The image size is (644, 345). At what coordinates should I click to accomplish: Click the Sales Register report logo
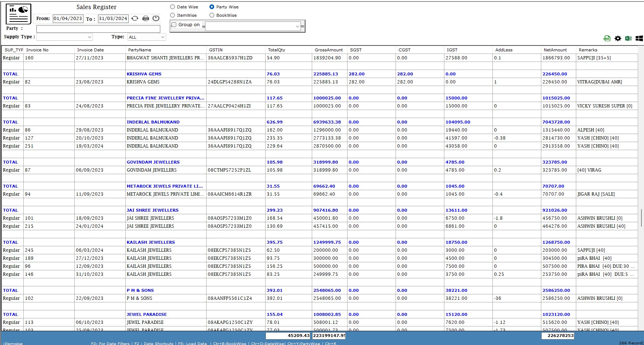(x=18, y=14)
